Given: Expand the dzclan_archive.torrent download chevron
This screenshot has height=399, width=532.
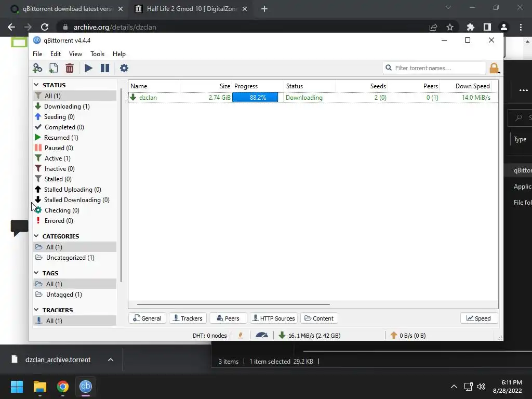Looking at the screenshot, I should point(111,360).
